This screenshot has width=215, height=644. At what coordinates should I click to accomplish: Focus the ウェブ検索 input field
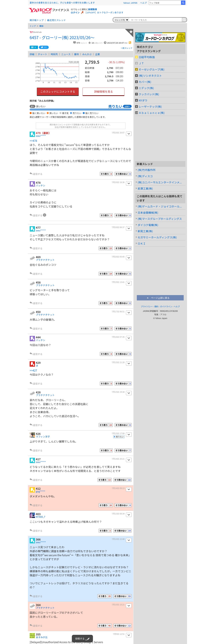tap(165, 3)
